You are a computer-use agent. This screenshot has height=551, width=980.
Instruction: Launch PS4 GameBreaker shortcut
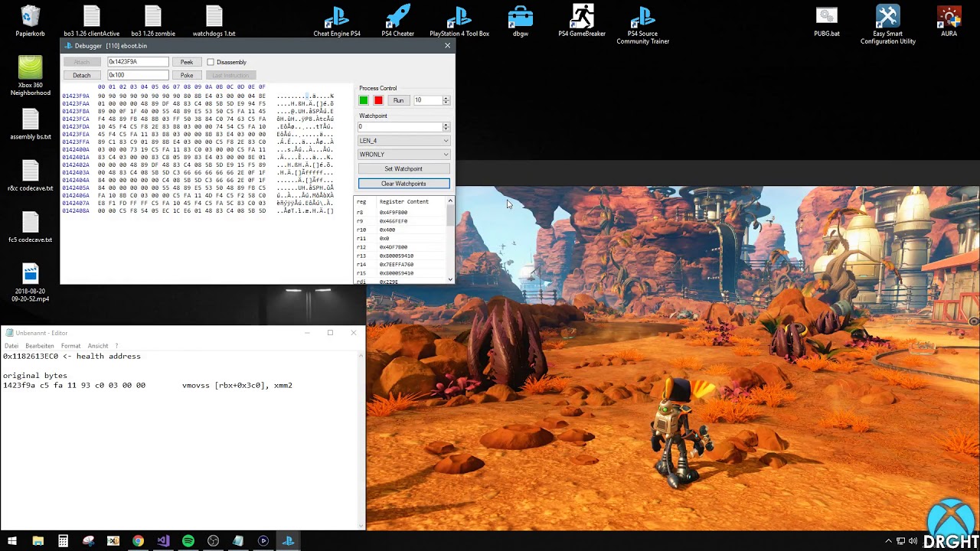click(x=582, y=21)
